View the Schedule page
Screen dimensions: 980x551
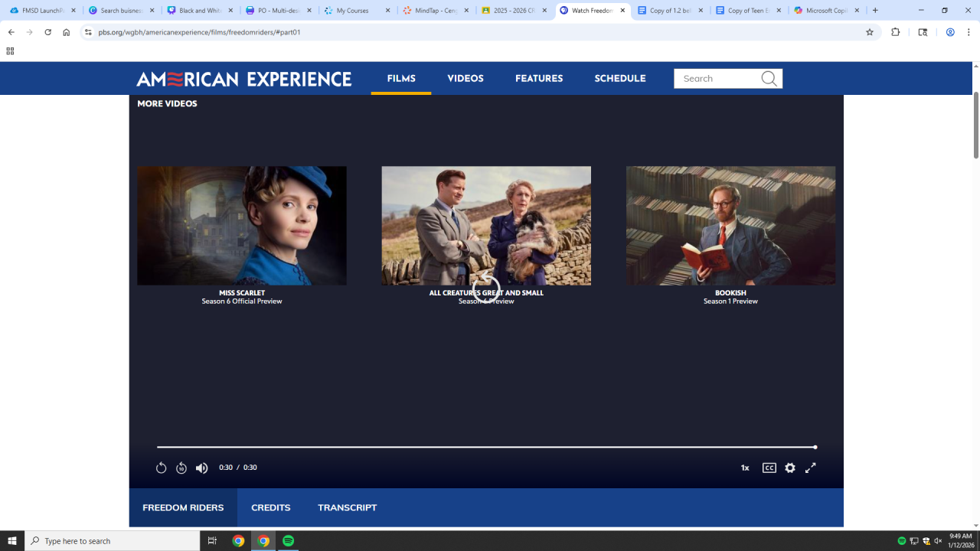[620, 78]
